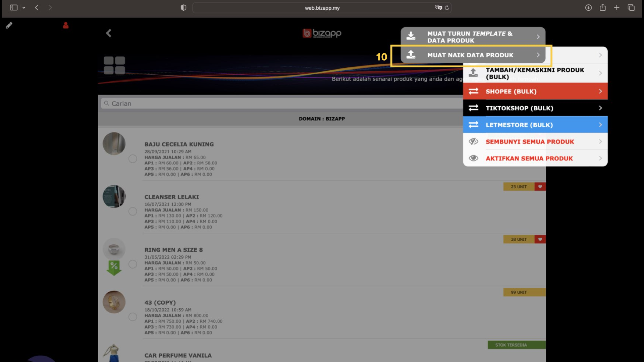Expand the LetMeStore (Bulk) chevron
Image resolution: width=644 pixels, height=362 pixels.
point(600,125)
